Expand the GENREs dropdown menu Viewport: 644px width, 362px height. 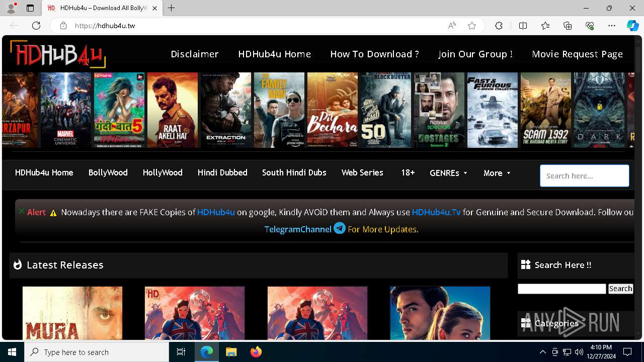click(449, 173)
